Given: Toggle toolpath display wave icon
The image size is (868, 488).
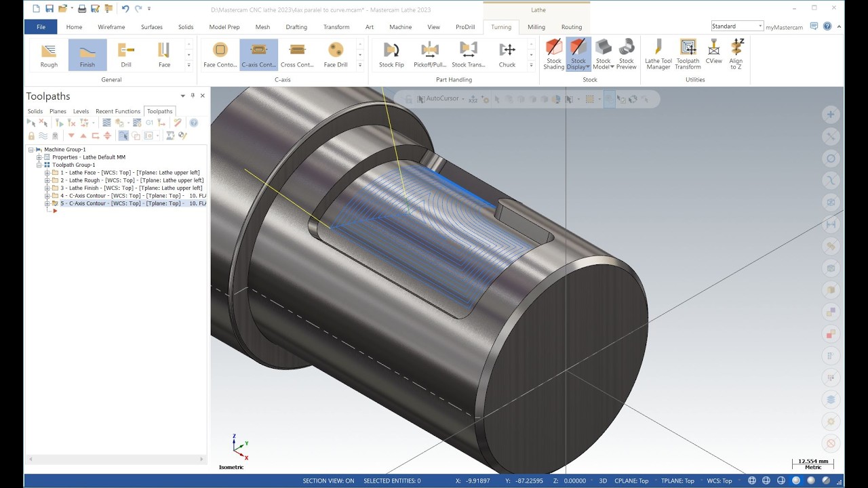Looking at the screenshot, I should click(43, 136).
